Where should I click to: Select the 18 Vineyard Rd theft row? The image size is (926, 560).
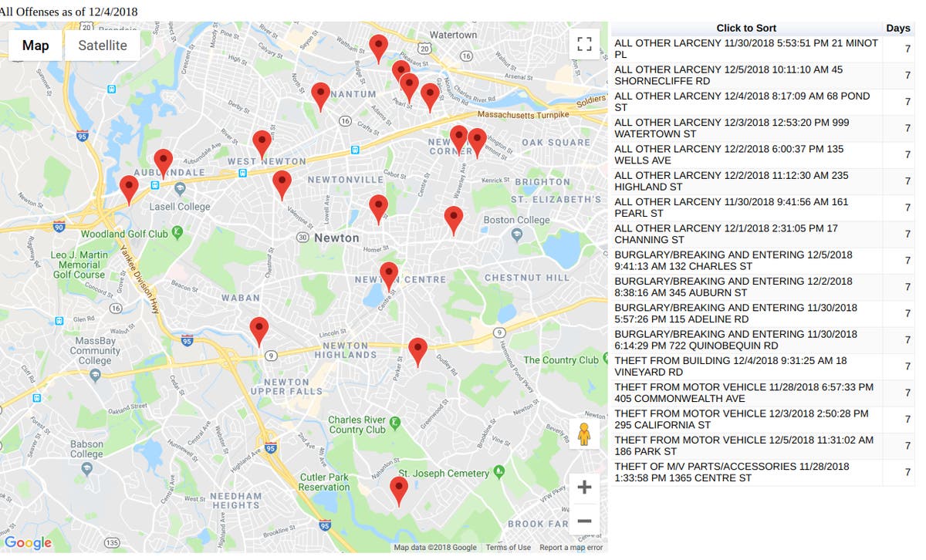tap(745, 366)
